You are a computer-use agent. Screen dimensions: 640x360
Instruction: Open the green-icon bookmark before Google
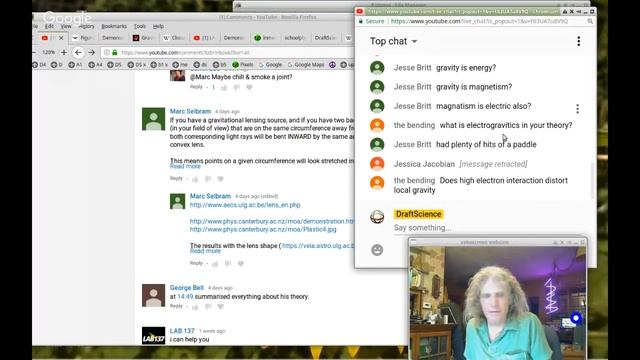(x=242, y=64)
